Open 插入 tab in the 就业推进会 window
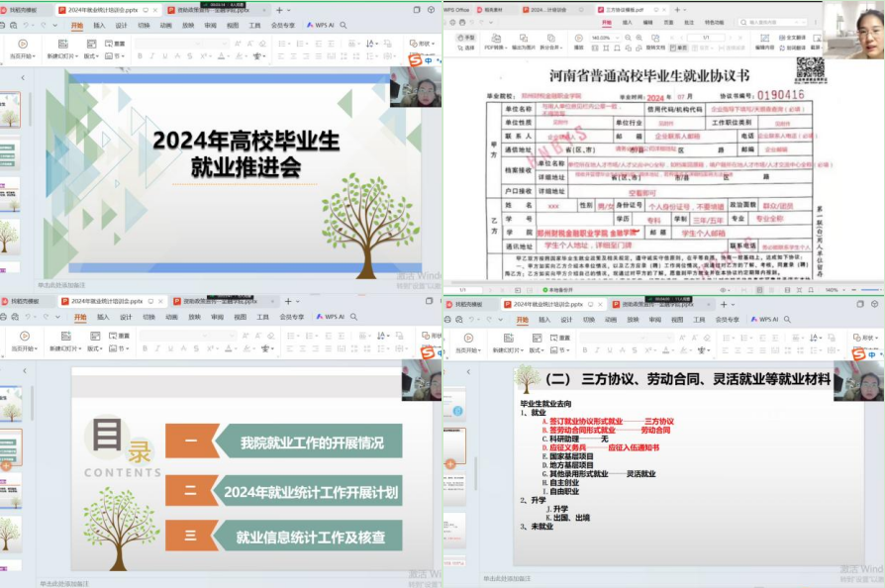The width and height of the screenshot is (885, 588). coord(99,26)
